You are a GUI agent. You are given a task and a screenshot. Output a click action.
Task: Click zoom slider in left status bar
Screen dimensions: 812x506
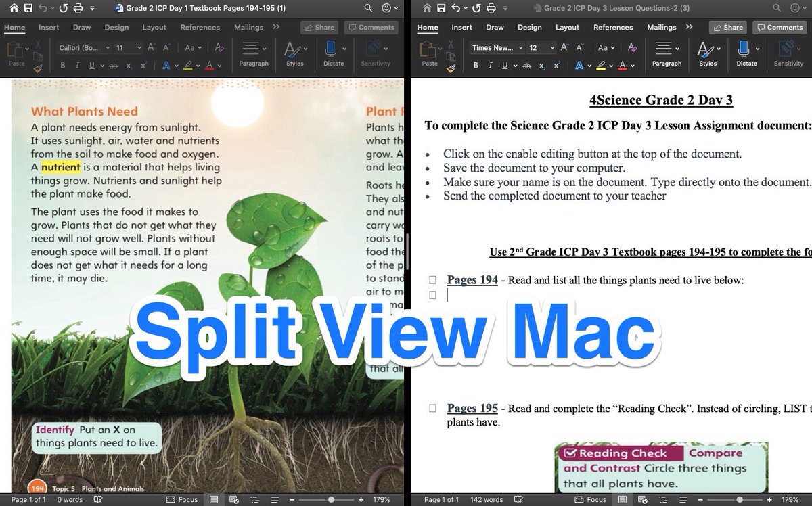pos(330,499)
